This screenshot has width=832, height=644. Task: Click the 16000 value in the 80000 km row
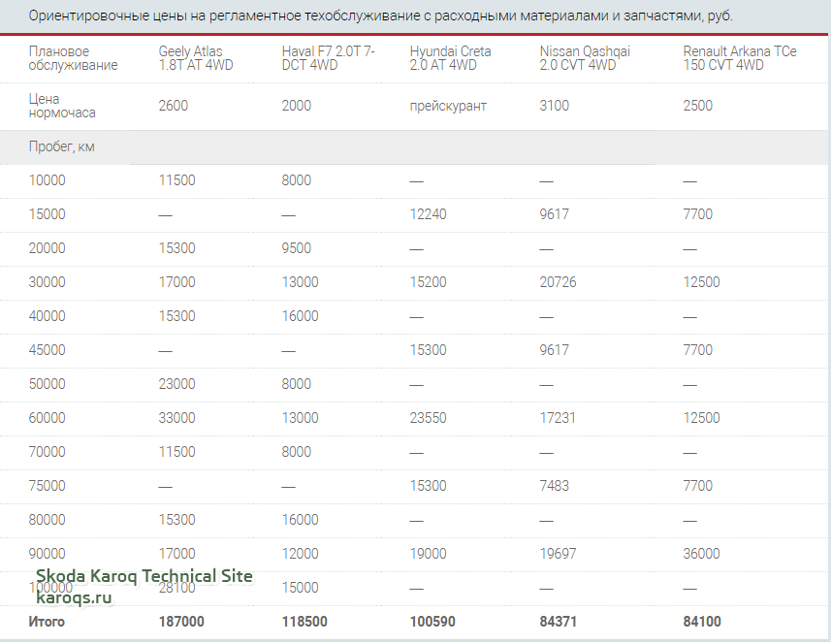tap(301, 520)
